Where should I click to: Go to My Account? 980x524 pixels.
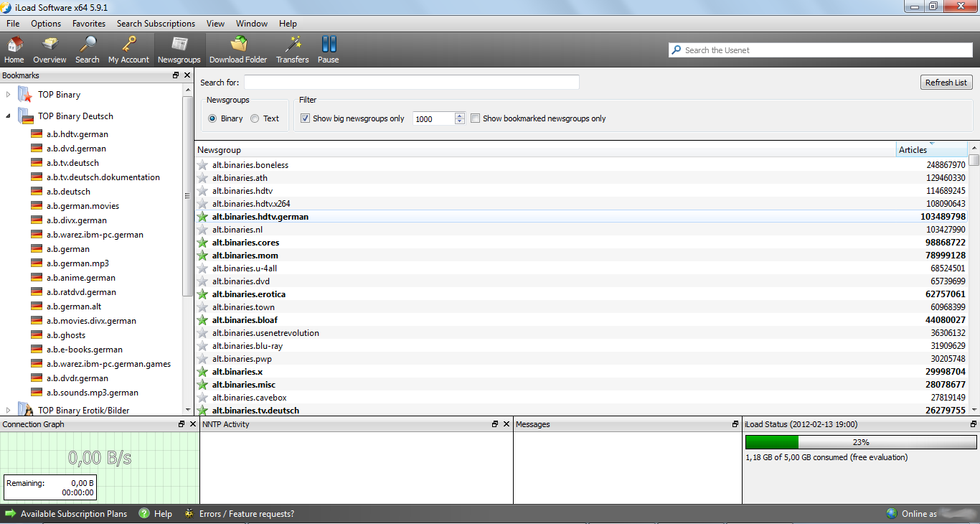click(x=128, y=48)
